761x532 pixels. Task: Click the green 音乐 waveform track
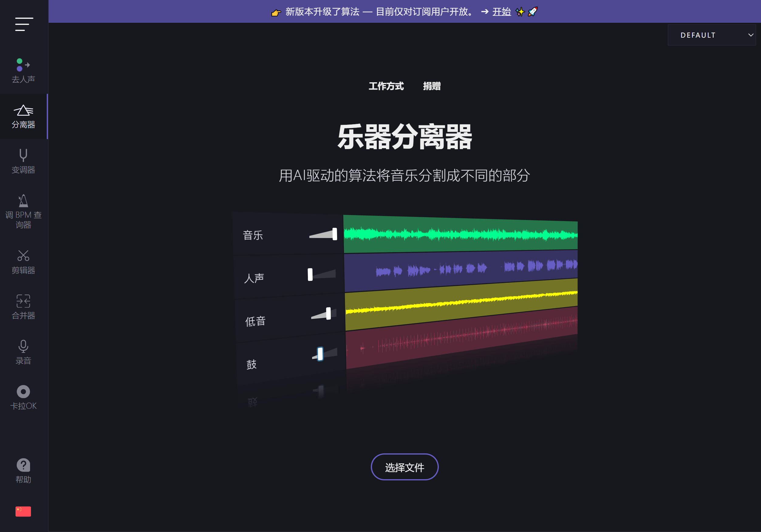coord(460,234)
